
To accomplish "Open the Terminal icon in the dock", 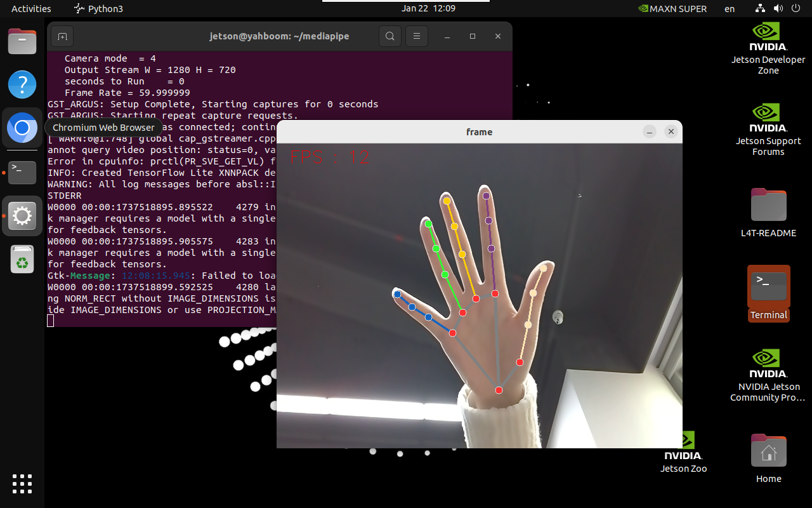I will coord(22,171).
